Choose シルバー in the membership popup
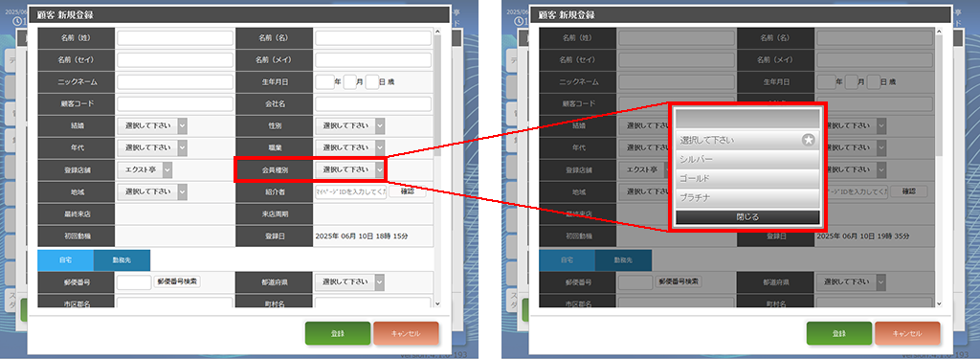This screenshot has height=359, width=980. coord(746,160)
